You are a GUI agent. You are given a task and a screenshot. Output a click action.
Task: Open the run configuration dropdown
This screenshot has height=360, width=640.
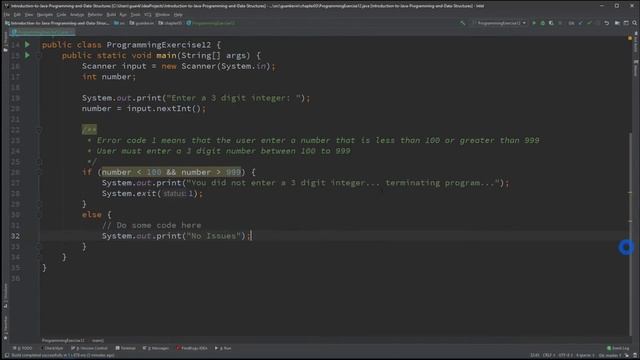pos(499,23)
